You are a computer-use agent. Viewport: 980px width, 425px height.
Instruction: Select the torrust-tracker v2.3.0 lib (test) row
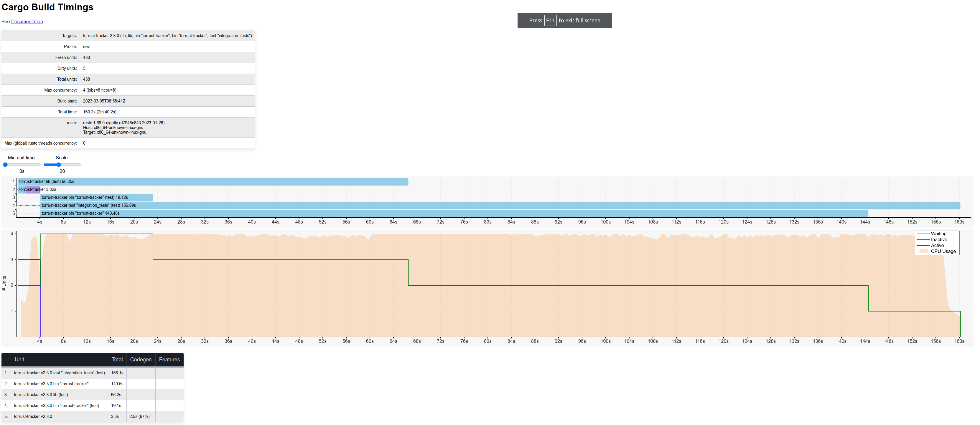[41, 395]
